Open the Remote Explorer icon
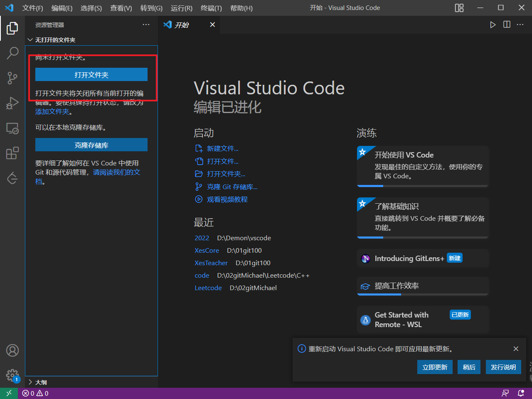 12,128
